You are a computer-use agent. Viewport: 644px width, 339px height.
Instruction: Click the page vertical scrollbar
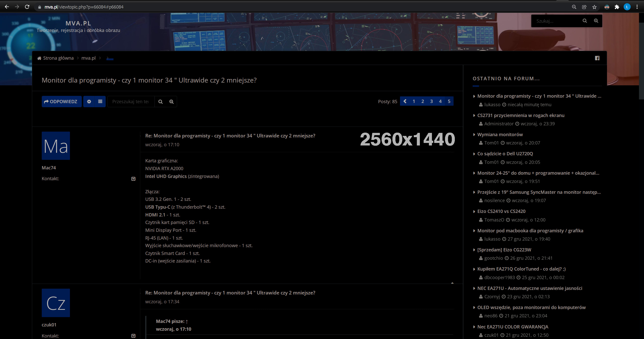tap(641, 60)
